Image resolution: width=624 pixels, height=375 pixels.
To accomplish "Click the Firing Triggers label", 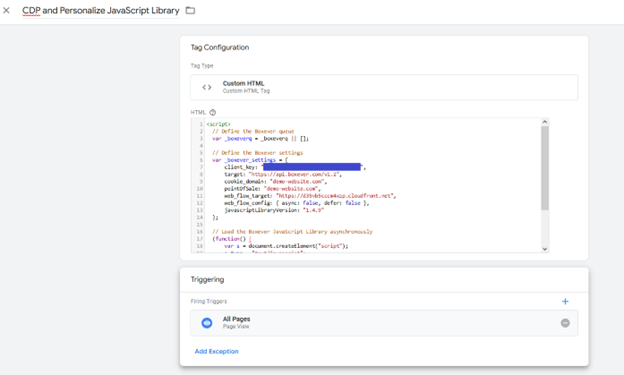I will [x=209, y=301].
